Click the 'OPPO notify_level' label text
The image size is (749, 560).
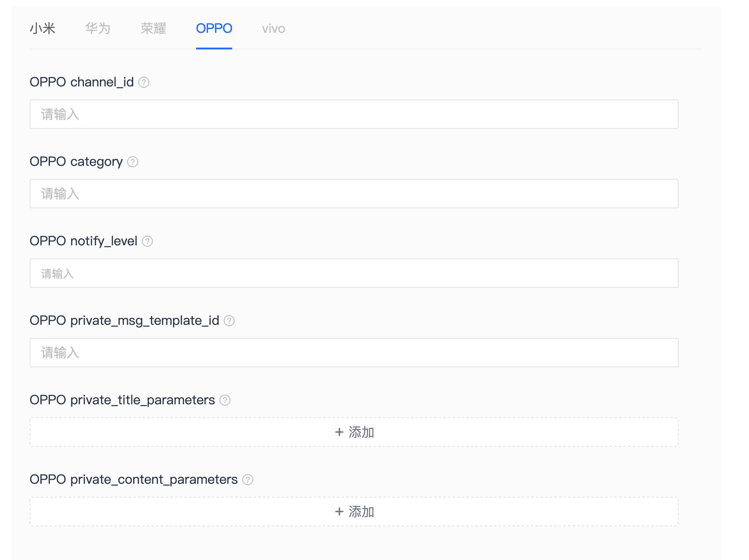click(84, 241)
